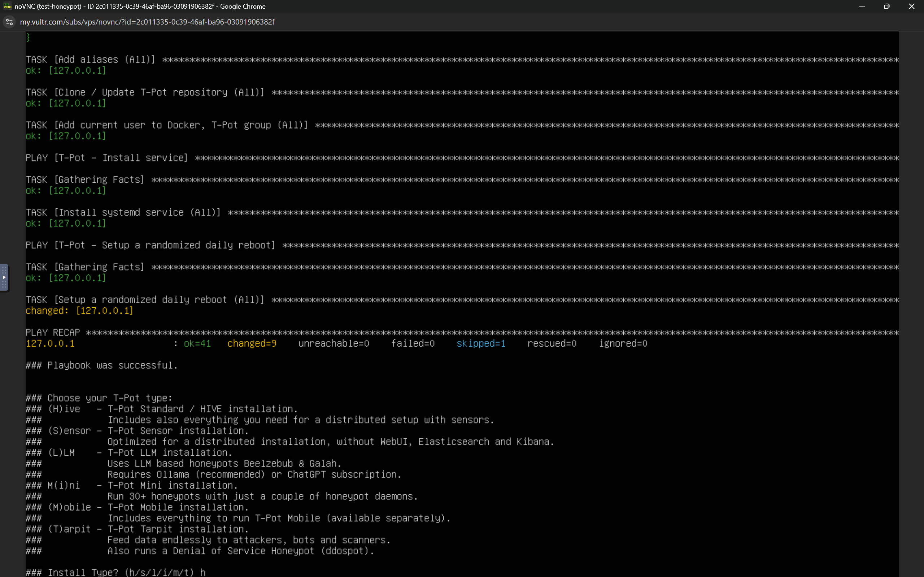Click yellow '127.0.0.1' host in play recap
Viewport: 924px width, 577px height.
pos(50,343)
